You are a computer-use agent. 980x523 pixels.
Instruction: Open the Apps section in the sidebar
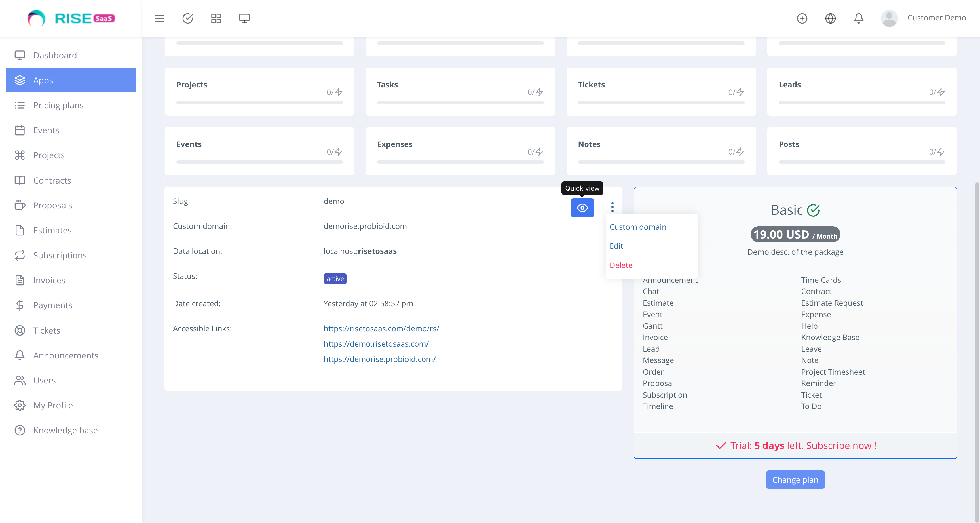[x=43, y=80]
